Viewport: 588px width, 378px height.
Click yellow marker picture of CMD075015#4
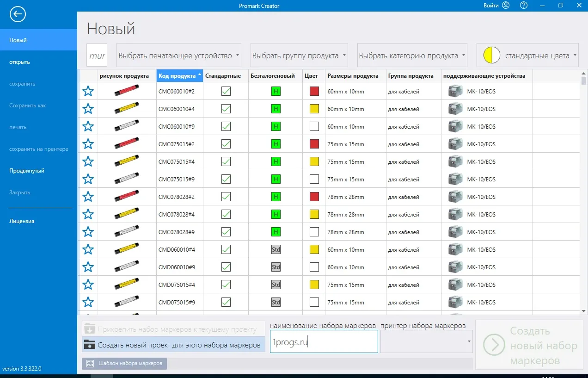tap(127, 285)
